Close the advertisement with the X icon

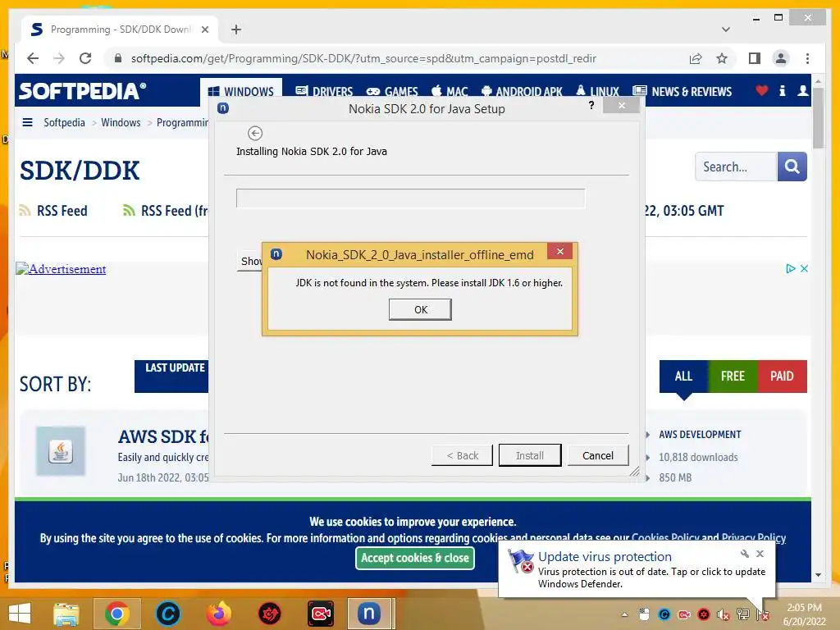coord(804,268)
